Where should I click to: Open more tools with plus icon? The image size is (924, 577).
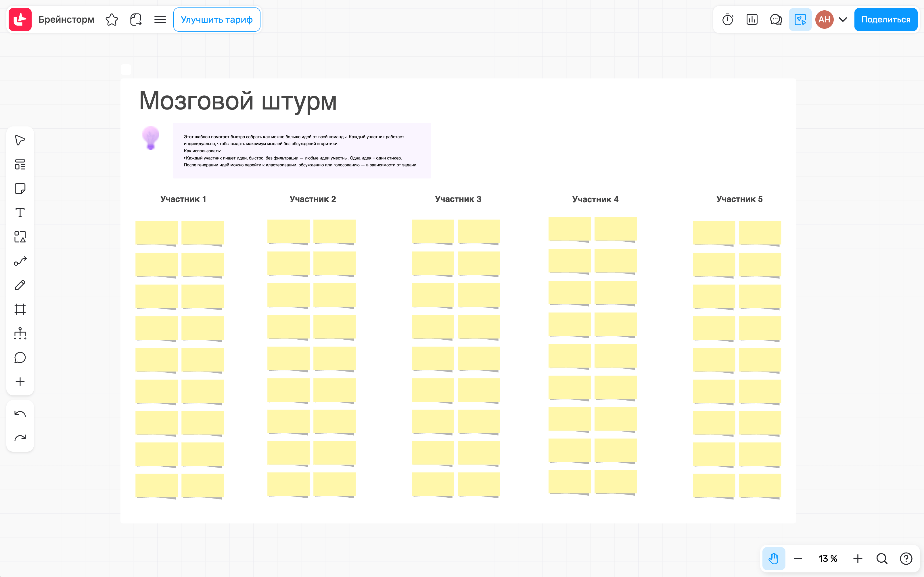tap(20, 382)
